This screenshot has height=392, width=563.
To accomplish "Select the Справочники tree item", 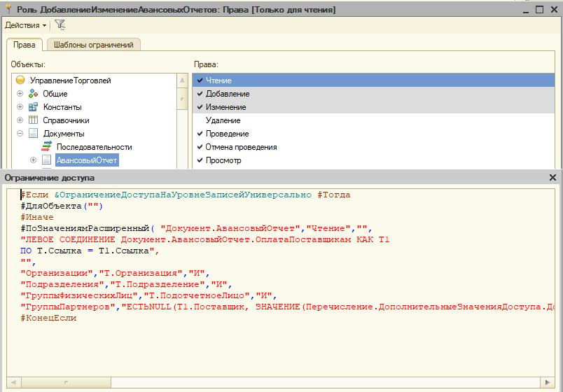I will point(66,120).
